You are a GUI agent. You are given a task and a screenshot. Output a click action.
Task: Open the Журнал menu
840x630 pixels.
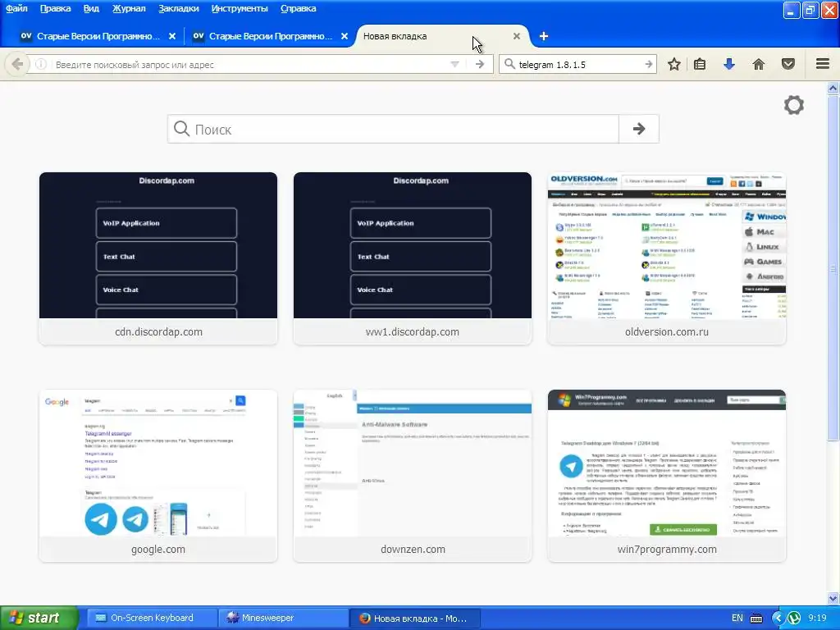(129, 8)
